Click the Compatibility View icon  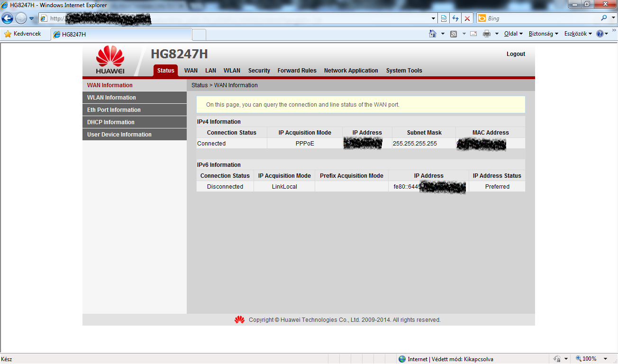[x=444, y=18]
